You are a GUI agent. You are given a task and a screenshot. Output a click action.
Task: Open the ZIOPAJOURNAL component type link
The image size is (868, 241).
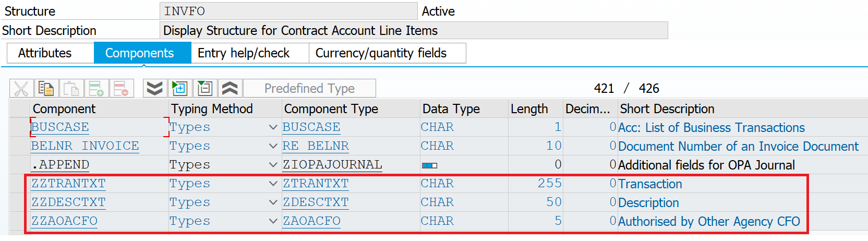click(332, 165)
